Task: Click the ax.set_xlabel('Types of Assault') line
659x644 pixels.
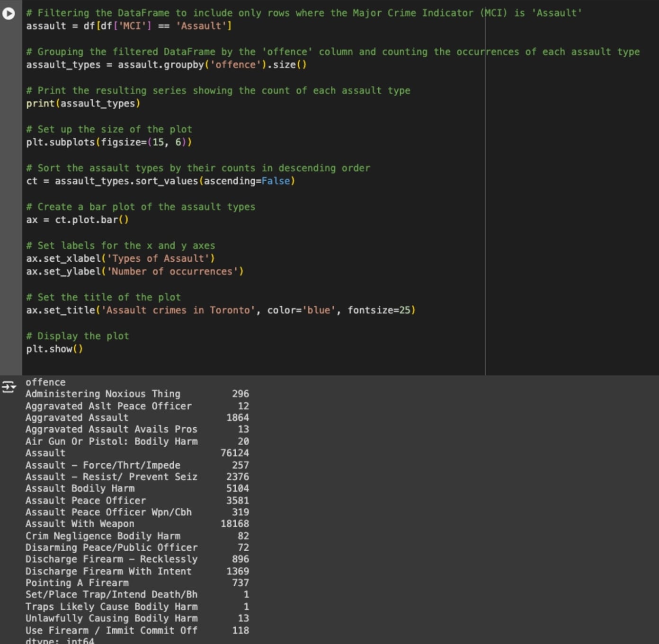Action: pyautogui.click(x=120, y=259)
